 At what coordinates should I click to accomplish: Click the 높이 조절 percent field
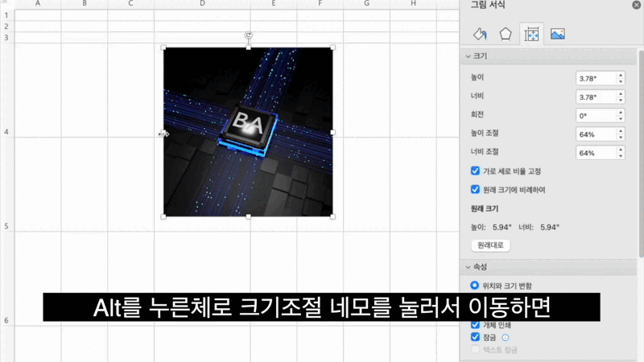click(596, 134)
